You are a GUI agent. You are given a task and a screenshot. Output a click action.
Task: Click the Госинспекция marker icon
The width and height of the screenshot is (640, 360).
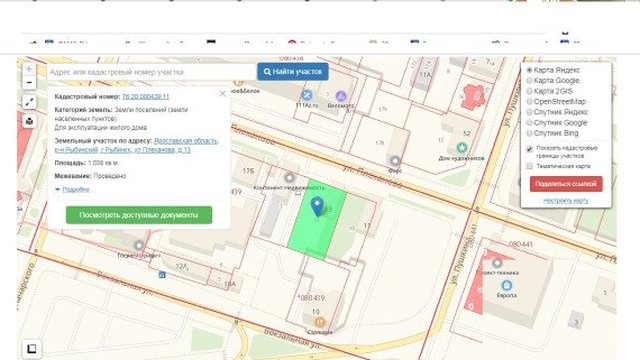[x=139, y=245]
